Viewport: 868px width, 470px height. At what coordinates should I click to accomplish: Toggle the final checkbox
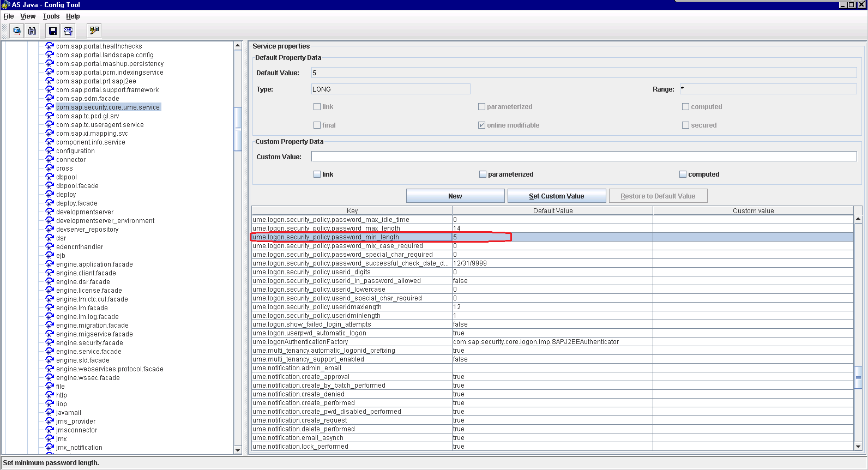[317, 125]
